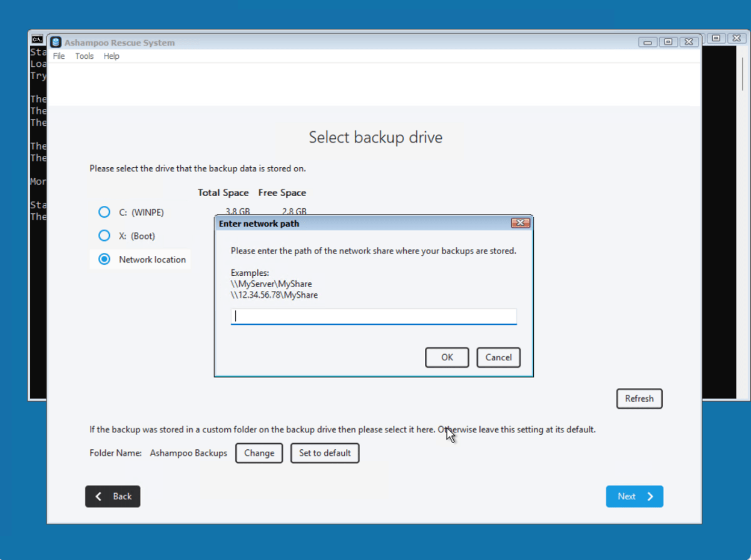Focus the network share path text field
The height and width of the screenshot is (560, 751).
pyautogui.click(x=374, y=317)
